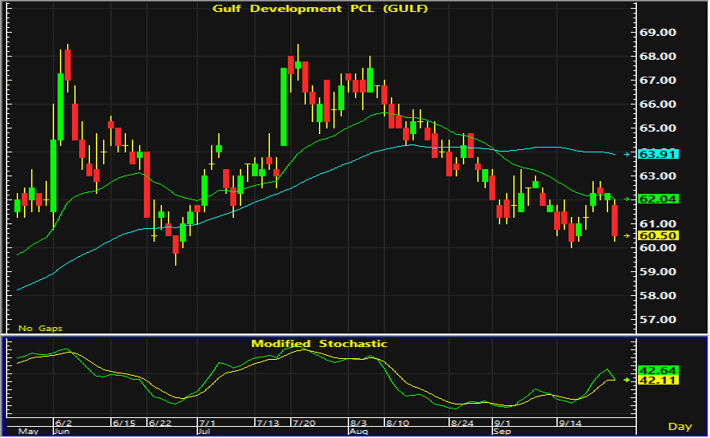Click the cyan arrow beside 63.91

pyautogui.click(x=627, y=154)
